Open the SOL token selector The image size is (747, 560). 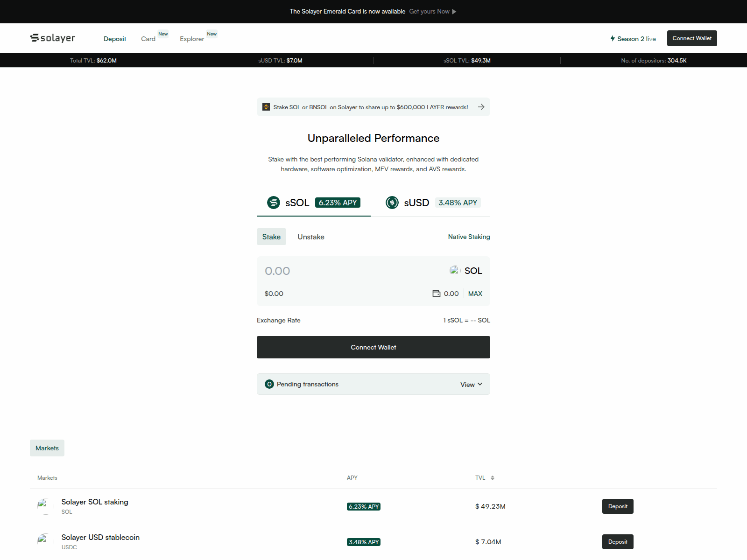click(x=466, y=271)
